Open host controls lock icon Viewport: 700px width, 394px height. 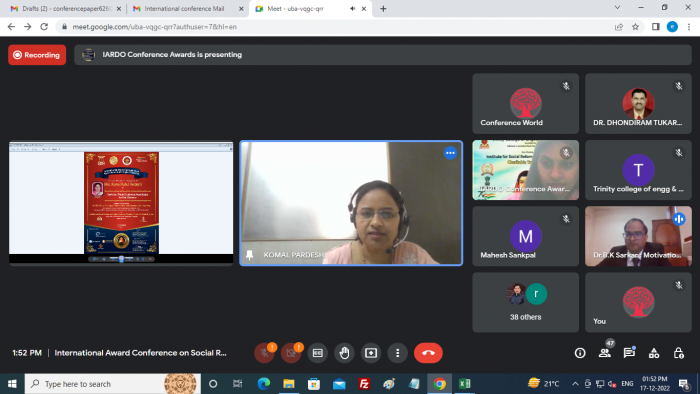pyautogui.click(x=679, y=353)
